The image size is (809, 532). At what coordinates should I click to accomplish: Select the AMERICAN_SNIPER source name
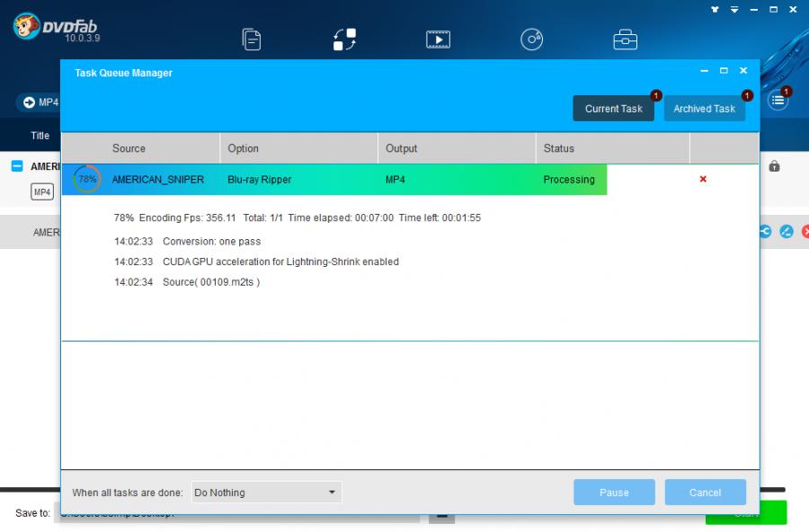click(x=158, y=179)
